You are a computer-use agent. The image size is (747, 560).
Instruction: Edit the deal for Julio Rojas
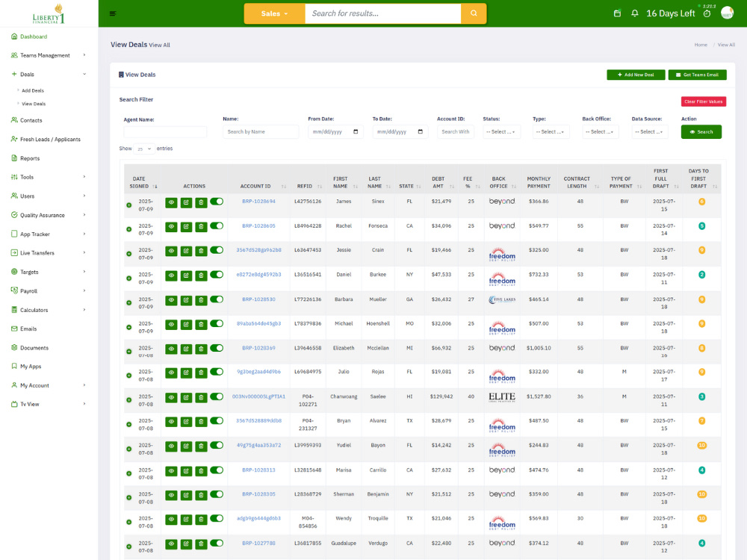pos(186,373)
